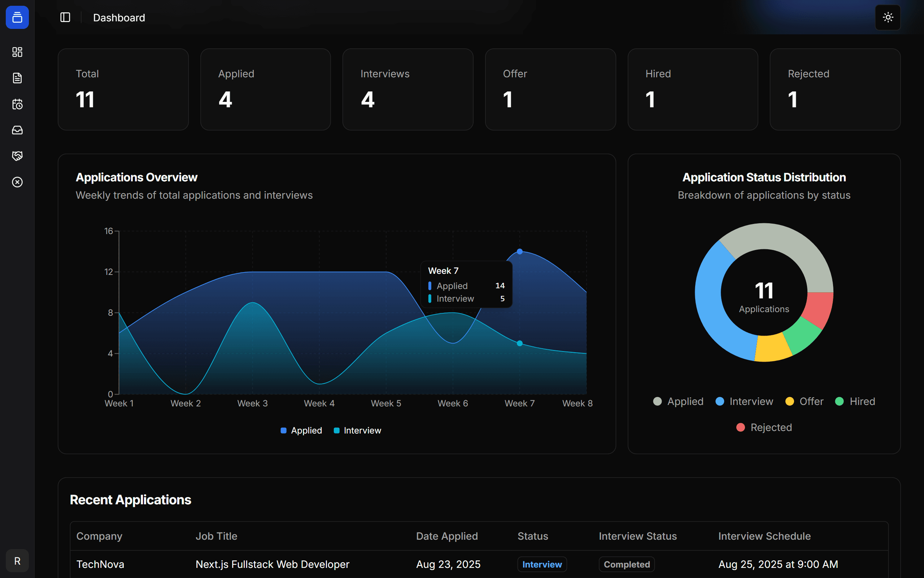The width and height of the screenshot is (924, 578).
Task: Click the Interview legend under area chart
Action: [357, 431]
